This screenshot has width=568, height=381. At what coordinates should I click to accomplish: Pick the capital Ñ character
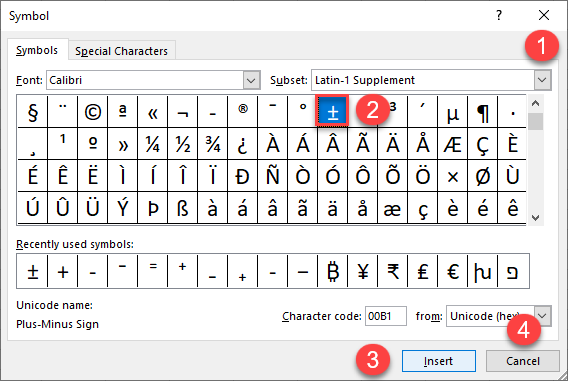click(x=273, y=176)
